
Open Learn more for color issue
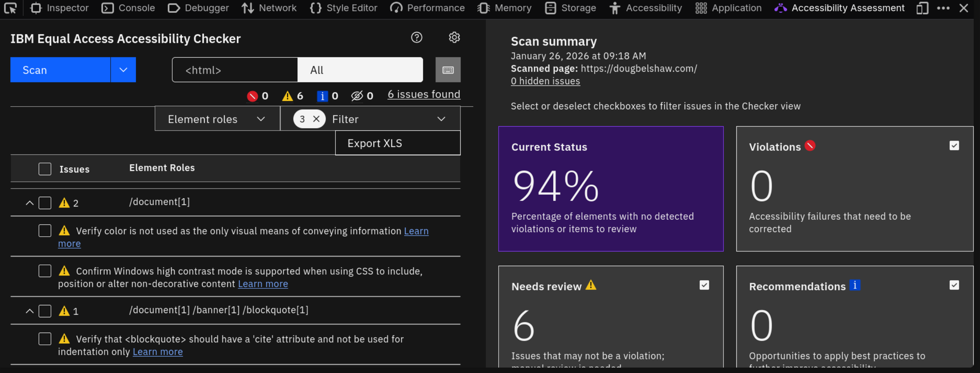click(x=416, y=231)
